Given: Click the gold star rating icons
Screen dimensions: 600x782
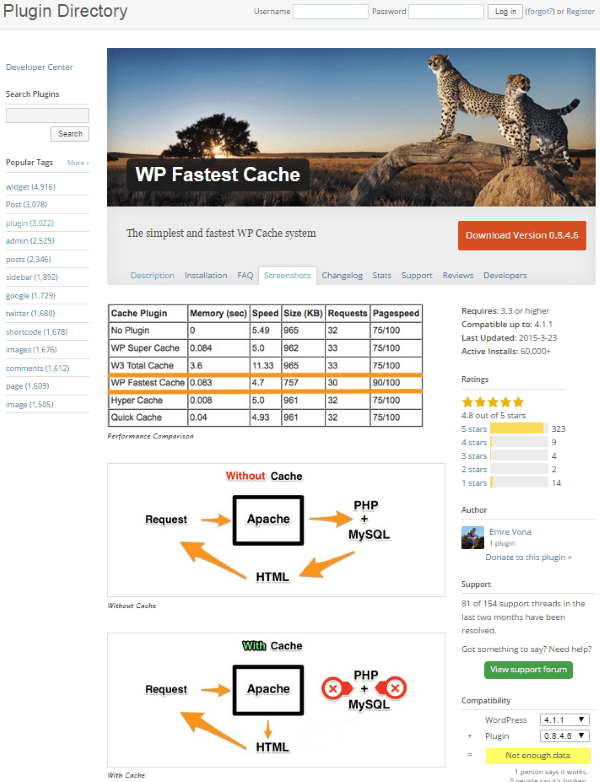Looking at the screenshot, I should point(493,402).
